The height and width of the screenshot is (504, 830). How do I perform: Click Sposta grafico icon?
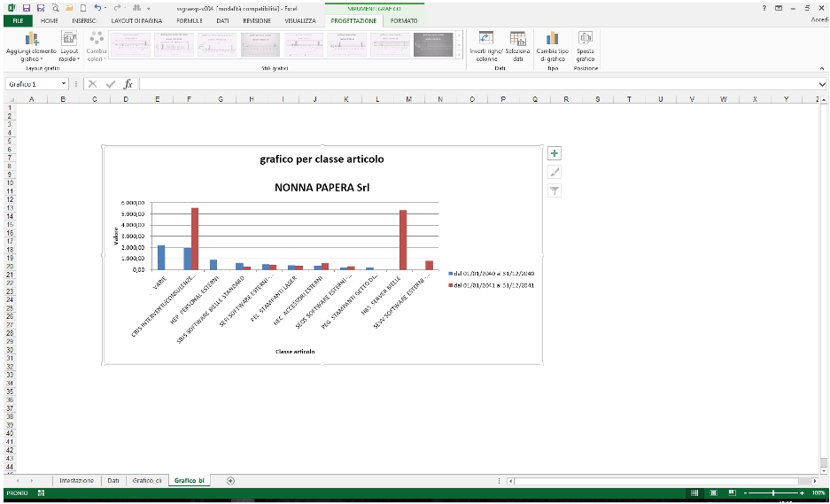point(586,47)
